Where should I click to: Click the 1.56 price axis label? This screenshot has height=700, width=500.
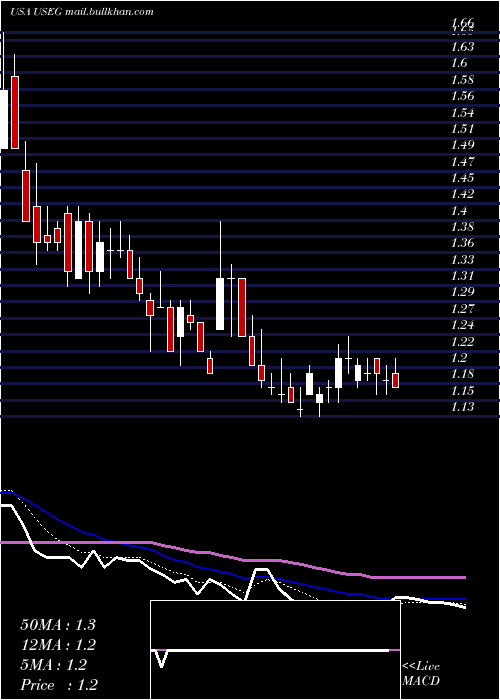pos(462,95)
